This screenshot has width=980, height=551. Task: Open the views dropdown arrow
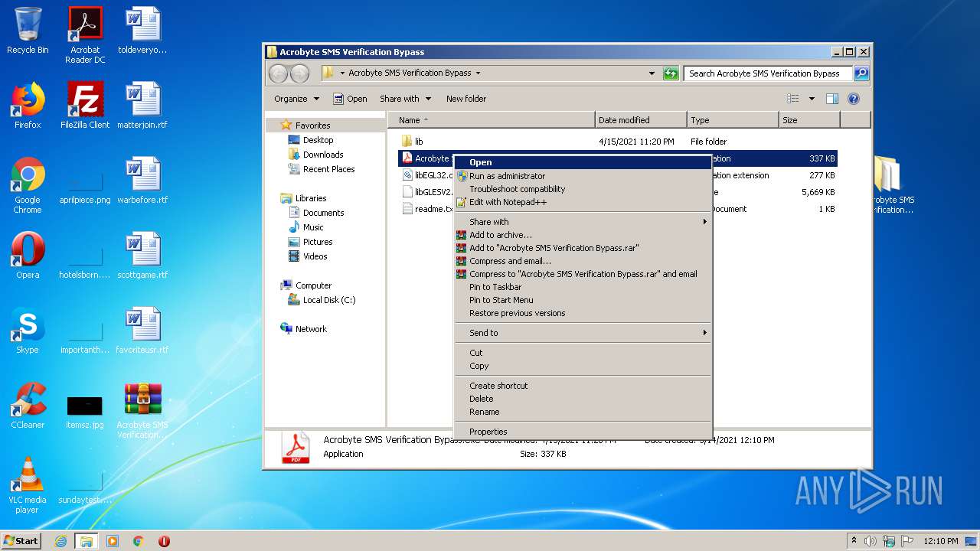[x=812, y=99]
